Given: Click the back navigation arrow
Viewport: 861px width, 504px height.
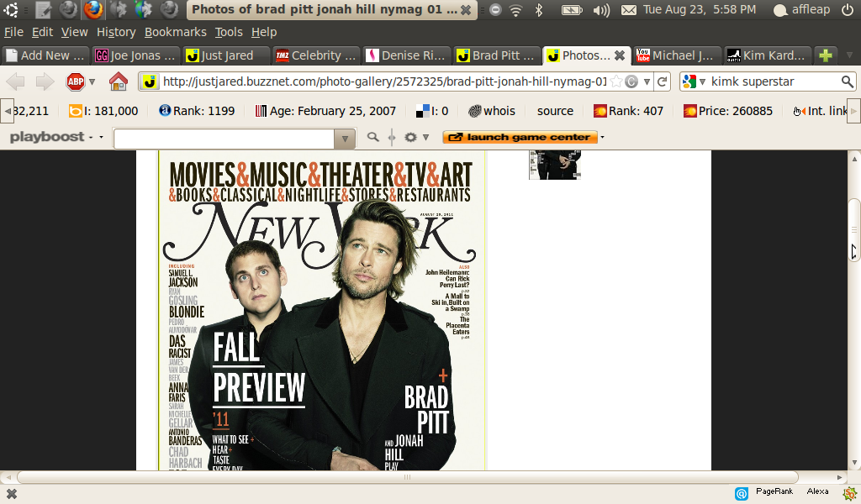Looking at the screenshot, I should point(15,81).
